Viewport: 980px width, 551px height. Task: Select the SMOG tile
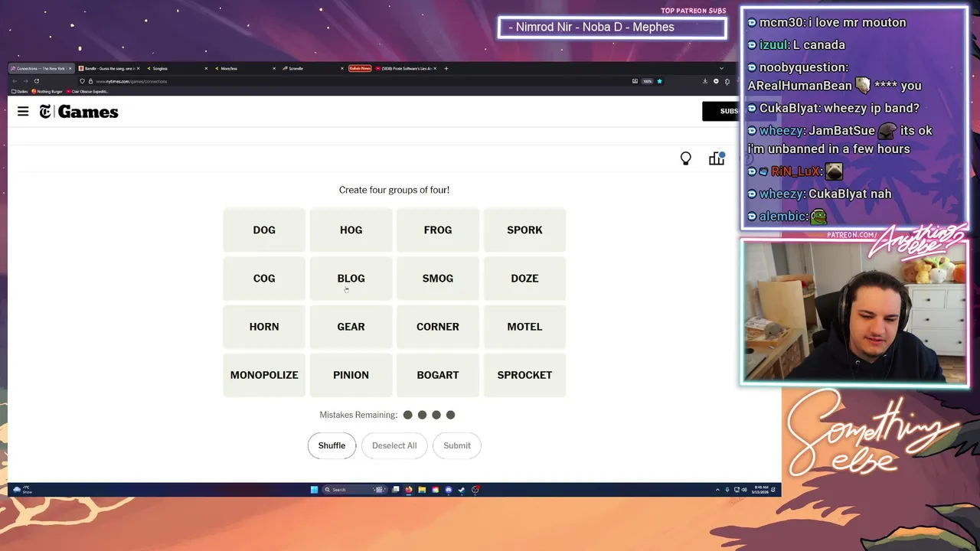coord(438,279)
